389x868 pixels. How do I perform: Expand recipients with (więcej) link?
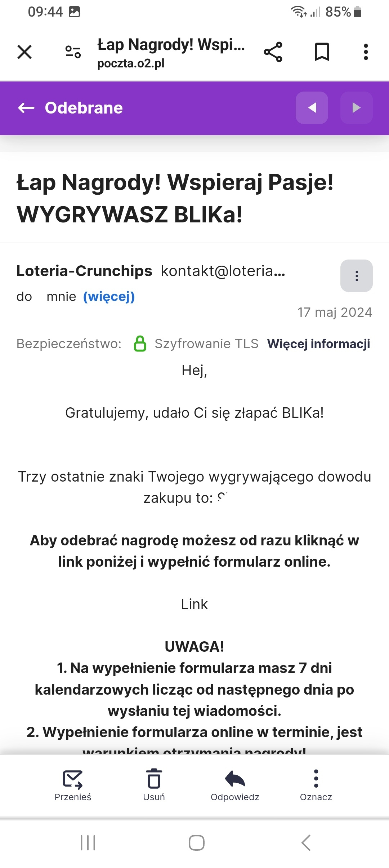(x=109, y=297)
